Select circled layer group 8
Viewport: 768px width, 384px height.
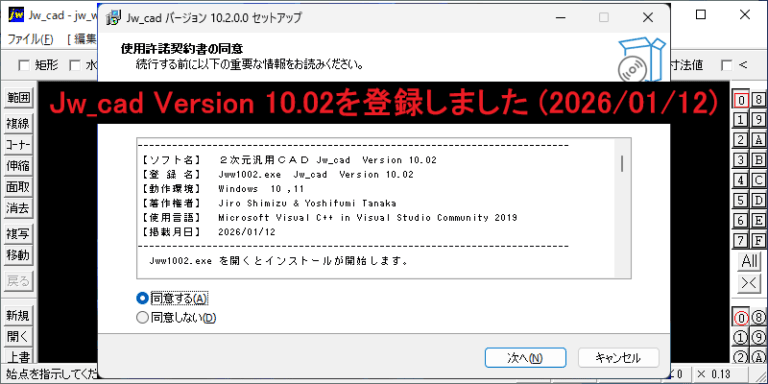pyautogui.click(x=759, y=318)
